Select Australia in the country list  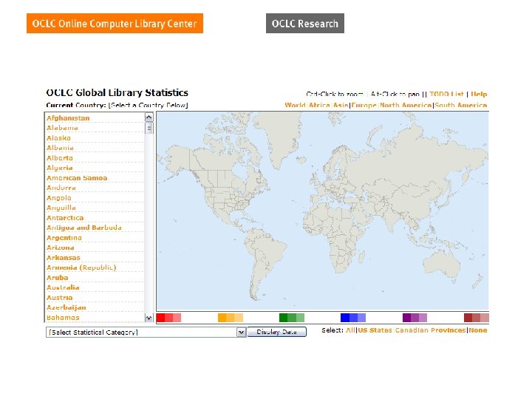click(x=63, y=287)
